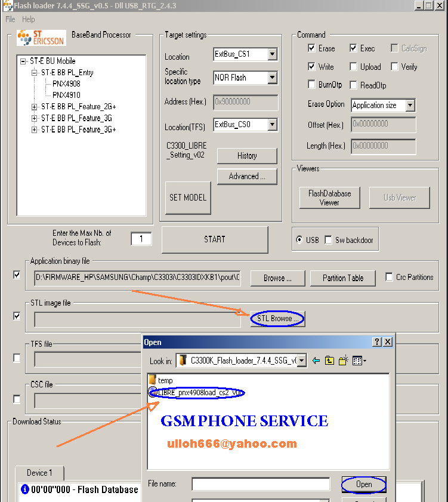Viewport: 448px width, 502px height.
Task: Collapse the ST-E BU Mobile tree node
Action: (23, 61)
